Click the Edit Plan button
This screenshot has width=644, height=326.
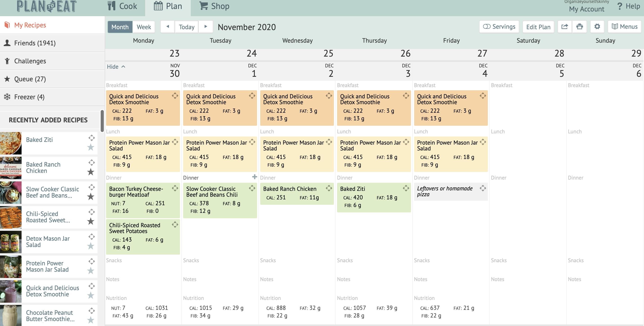[538, 27]
